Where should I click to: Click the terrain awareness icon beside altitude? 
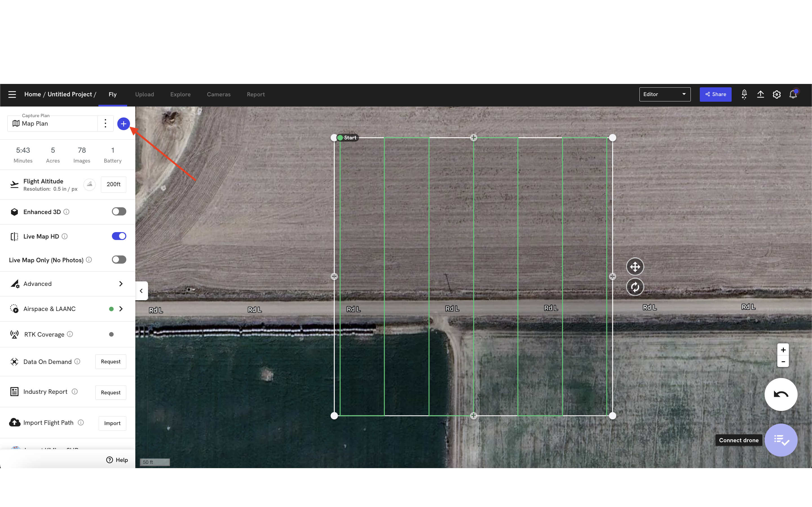pyautogui.click(x=90, y=184)
